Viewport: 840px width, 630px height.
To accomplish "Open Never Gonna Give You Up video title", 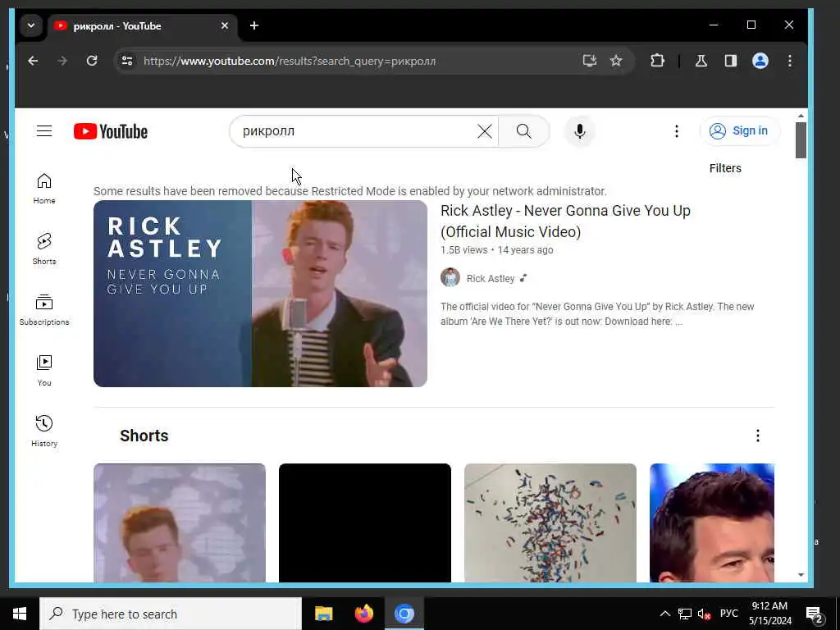I will click(x=565, y=221).
